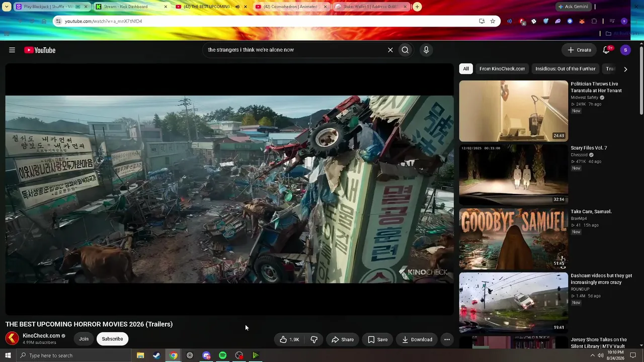
Task: Select the All filter chip
Action: (x=466, y=69)
